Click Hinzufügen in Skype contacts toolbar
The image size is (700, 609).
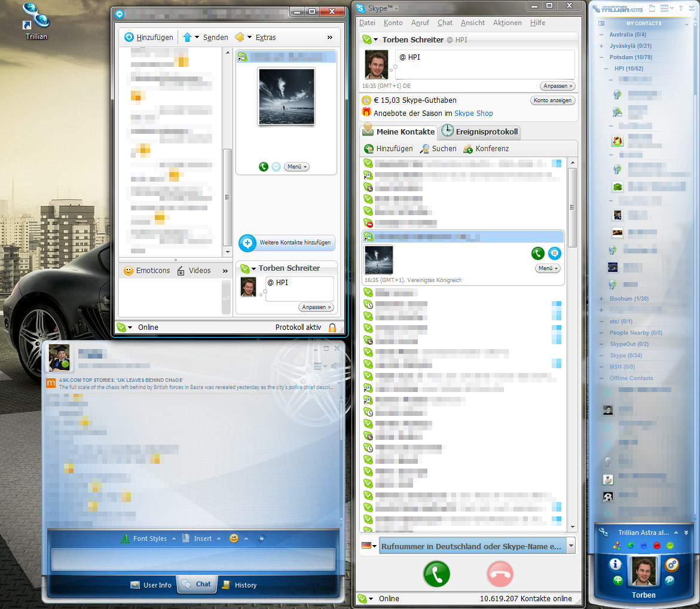[389, 149]
